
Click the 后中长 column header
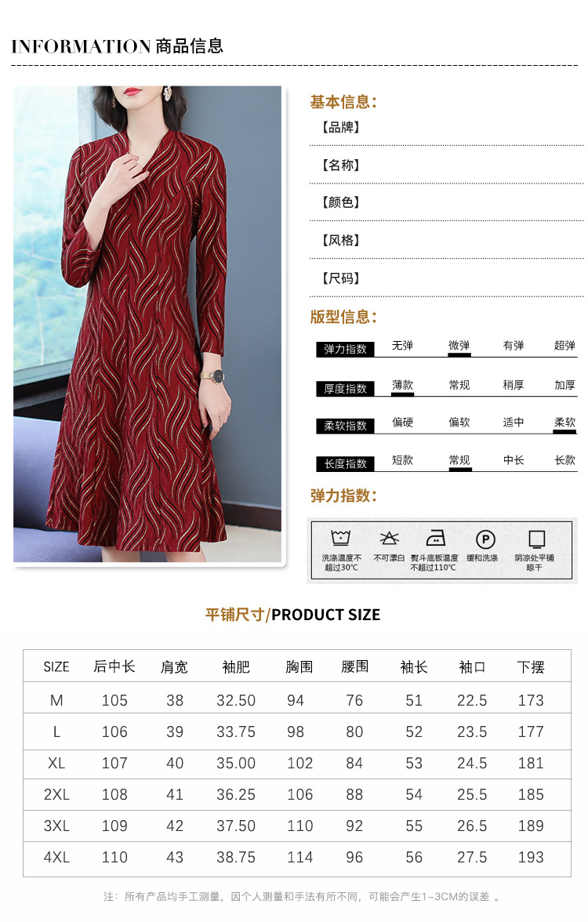[114, 666]
